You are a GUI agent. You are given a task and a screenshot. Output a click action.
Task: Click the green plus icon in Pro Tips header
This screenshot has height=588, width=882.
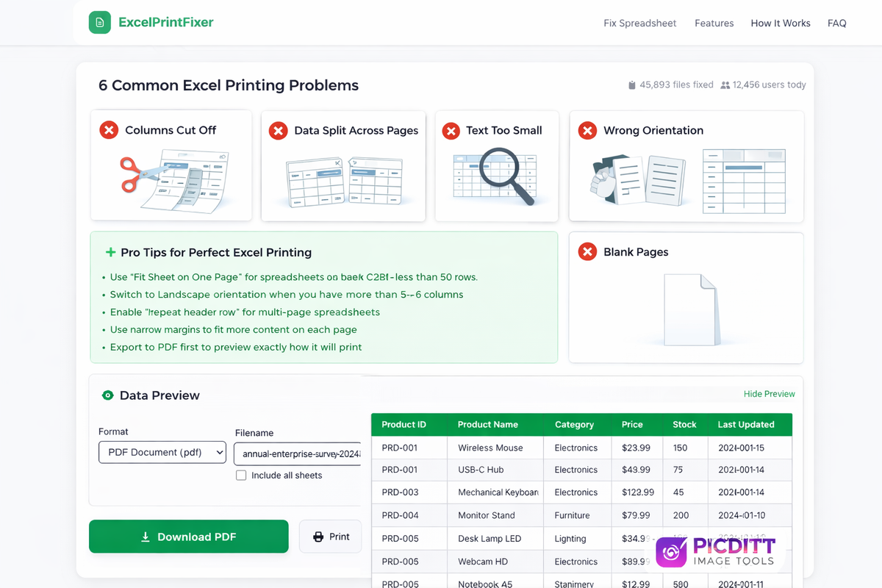pos(109,251)
